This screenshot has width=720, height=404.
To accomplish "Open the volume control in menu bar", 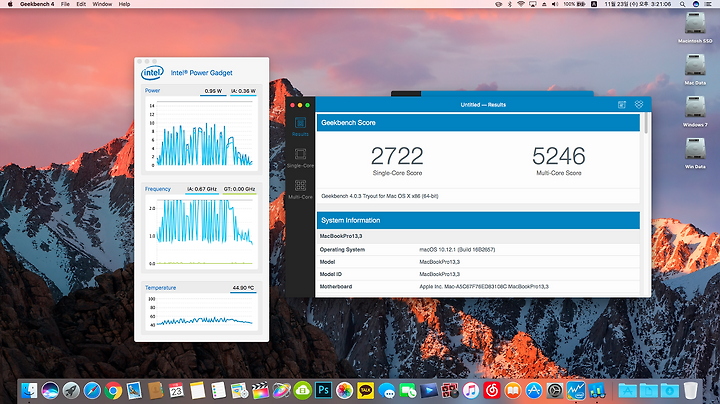I will pyautogui.click(x=555, y=4).
